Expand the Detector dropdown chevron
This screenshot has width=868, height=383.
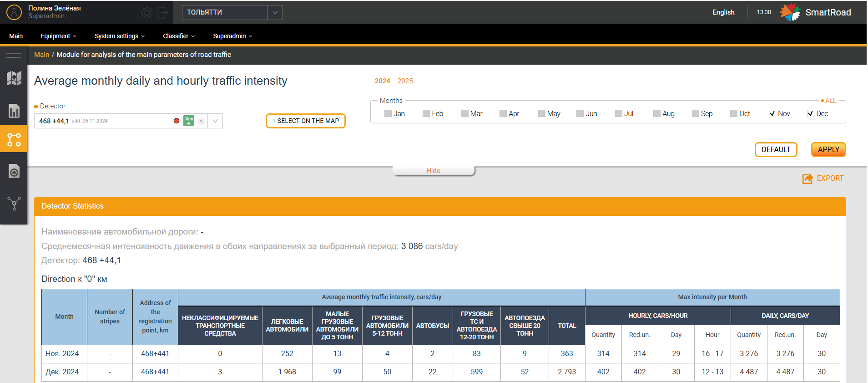point(215,121)
